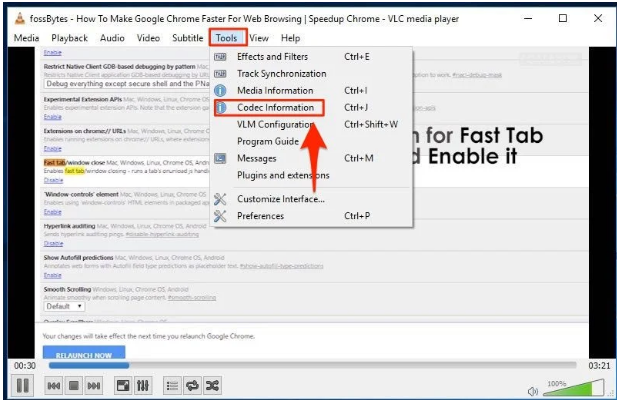Choose Track Synchronization from Tools menu
The image size is (617, 400).
click(312, 74)
